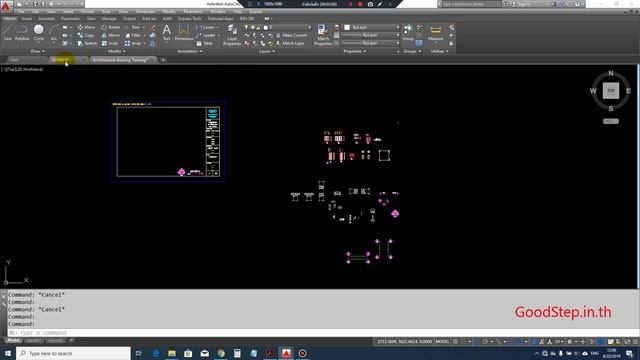The width and height of the screenshot is (640, 360).
Task: Click the recorder camera snapshot icon
Action: pos(370,4)
